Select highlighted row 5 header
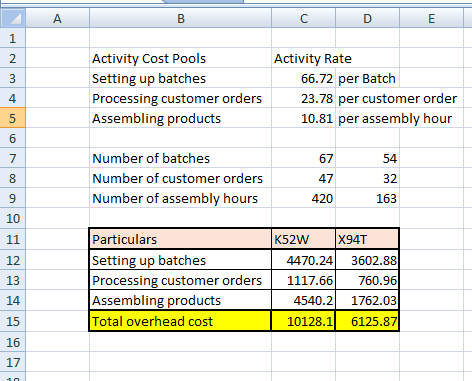The width and height of the screenshot is (472, 381). tap(13, 118)
